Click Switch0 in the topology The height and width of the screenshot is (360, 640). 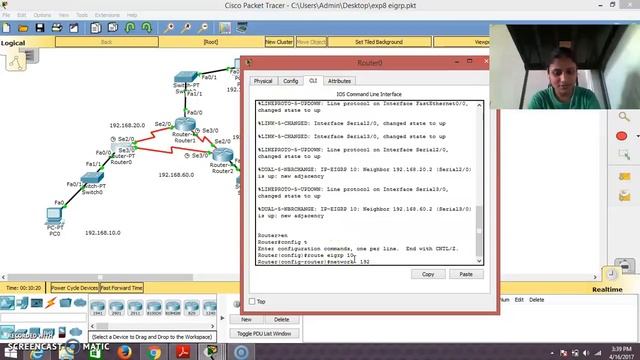coord(92,178)
